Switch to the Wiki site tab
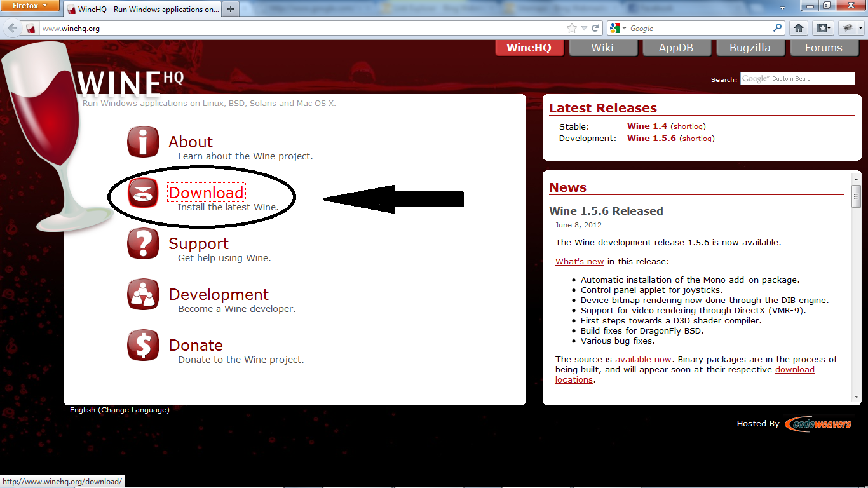The width and height of the screenshot is (868, 488). [x=602, y=48]
